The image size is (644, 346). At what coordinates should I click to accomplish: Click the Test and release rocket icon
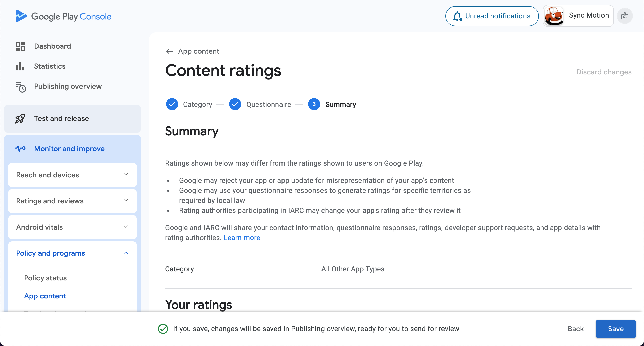click(20, 119)
